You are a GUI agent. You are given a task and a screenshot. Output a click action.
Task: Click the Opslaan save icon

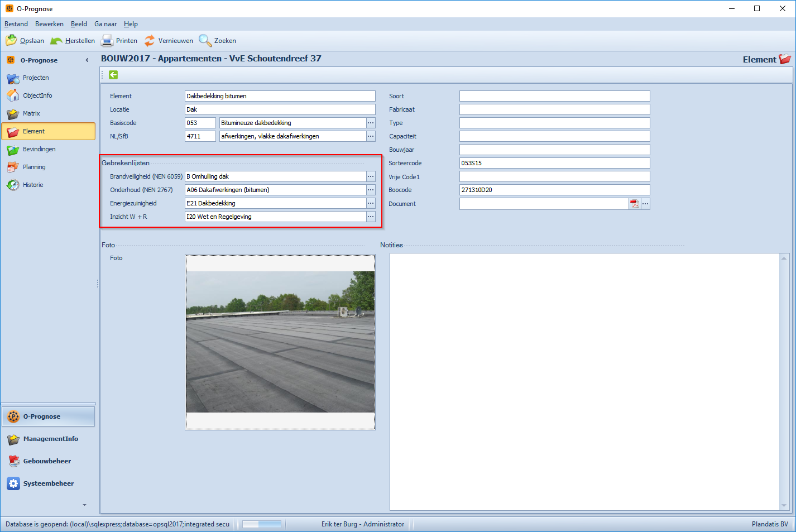coord(11,40)
